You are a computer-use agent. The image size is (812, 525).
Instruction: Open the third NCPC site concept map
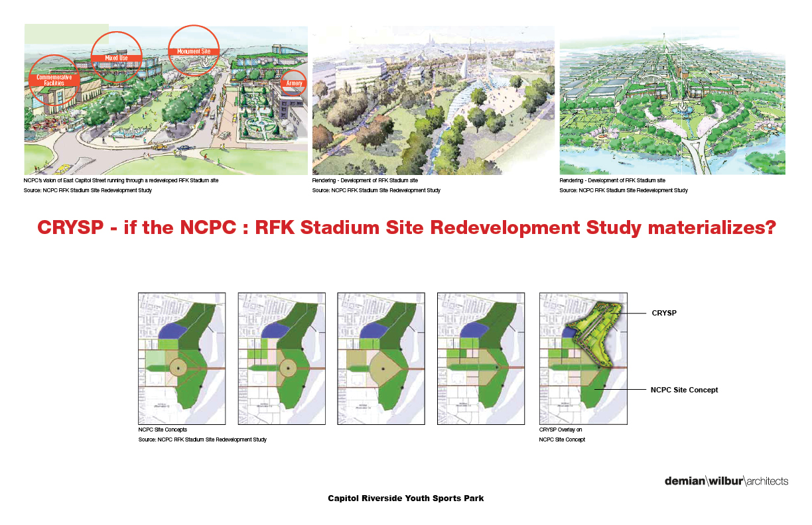tap(381, 359)
